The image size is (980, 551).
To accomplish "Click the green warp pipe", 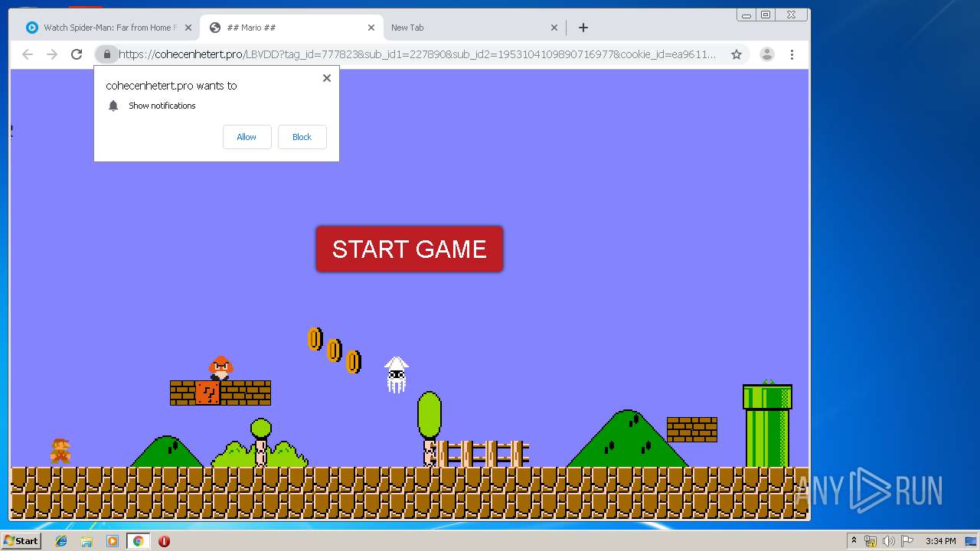I will click(x=767, y=425).
